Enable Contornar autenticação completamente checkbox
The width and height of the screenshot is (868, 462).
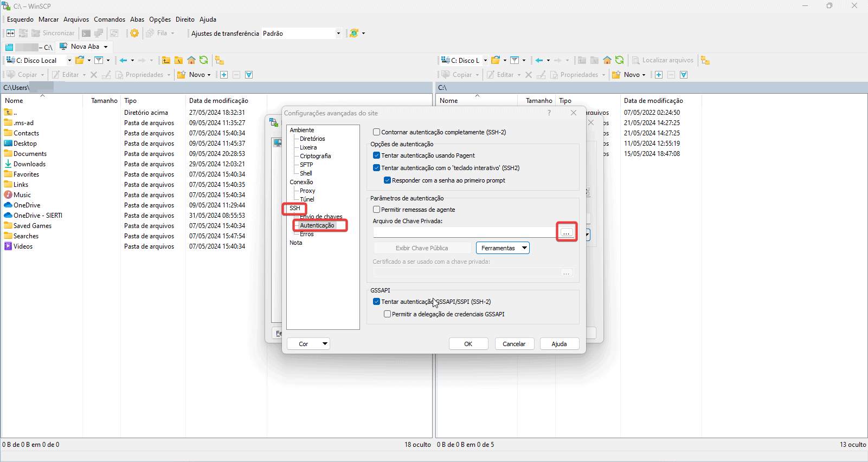click(x=376, y=132)
